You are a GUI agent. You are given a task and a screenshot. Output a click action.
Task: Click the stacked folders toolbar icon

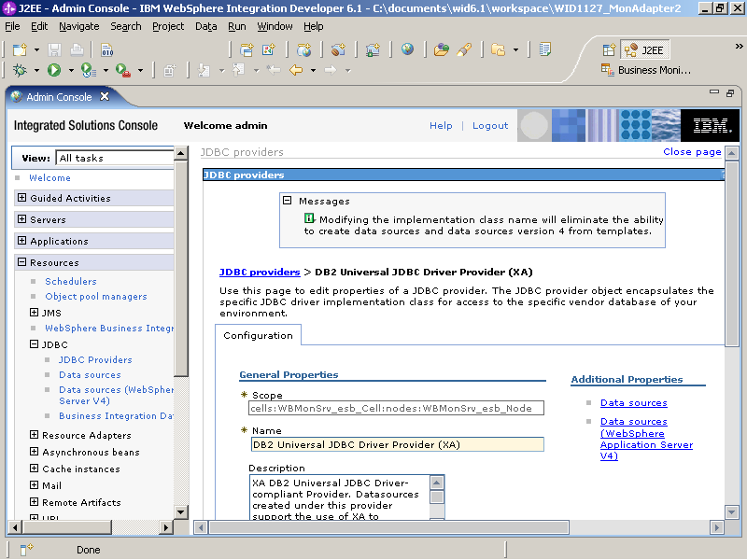coord(499,49)
